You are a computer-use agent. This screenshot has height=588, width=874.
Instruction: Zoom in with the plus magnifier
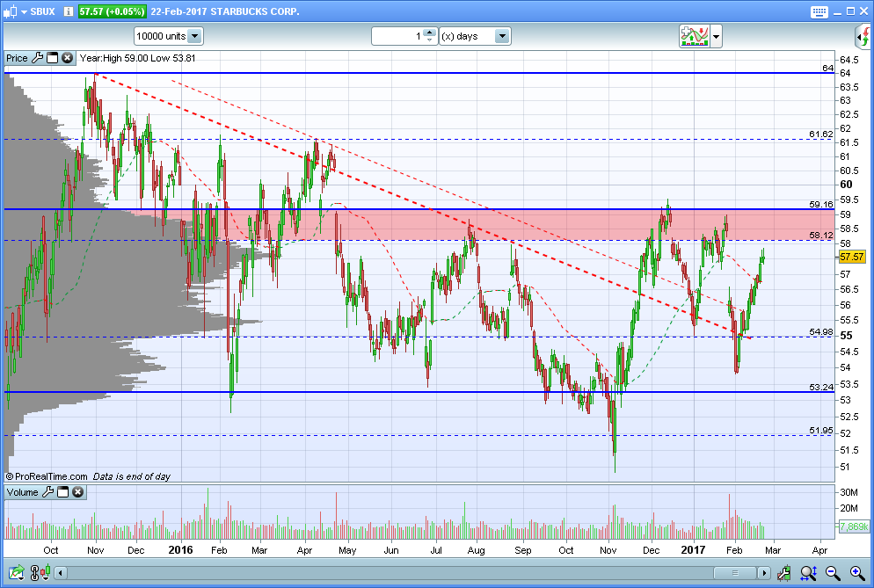coord(857,572)
